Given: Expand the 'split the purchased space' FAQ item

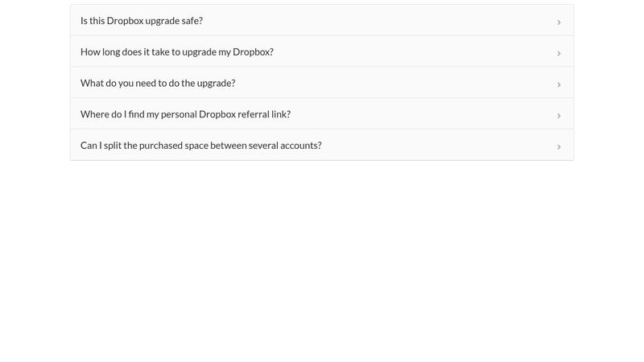Looking at the screenshot, I should click(322, 146).
